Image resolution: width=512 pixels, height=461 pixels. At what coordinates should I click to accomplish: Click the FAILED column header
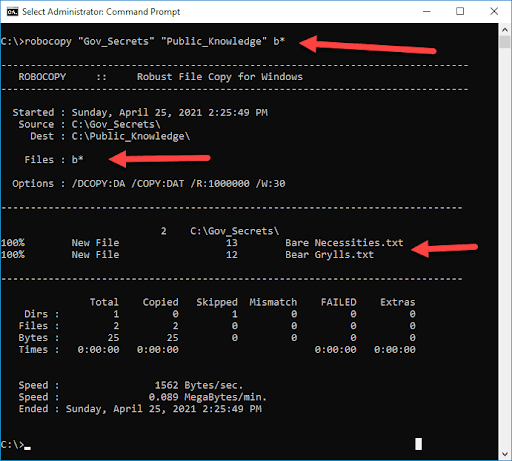[338, 302]
